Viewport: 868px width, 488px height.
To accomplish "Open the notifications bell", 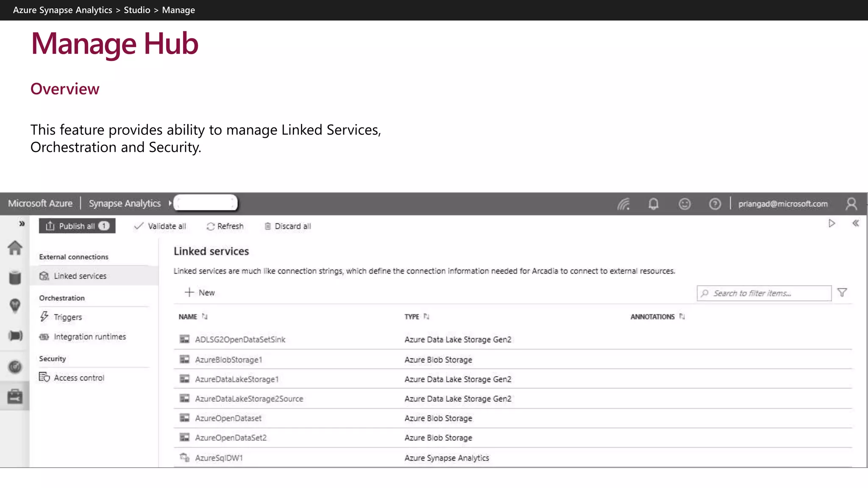I will tap(654, 204).
